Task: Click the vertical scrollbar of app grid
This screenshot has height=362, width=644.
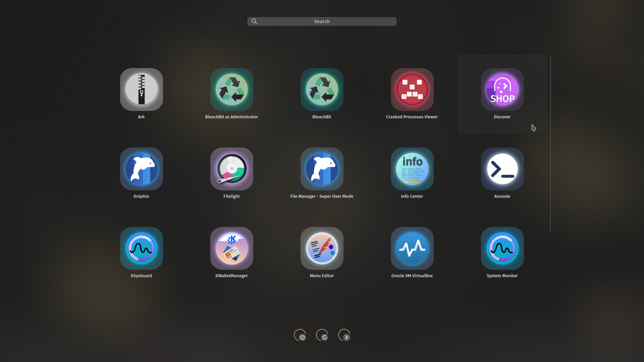Action: pos(550,144)
